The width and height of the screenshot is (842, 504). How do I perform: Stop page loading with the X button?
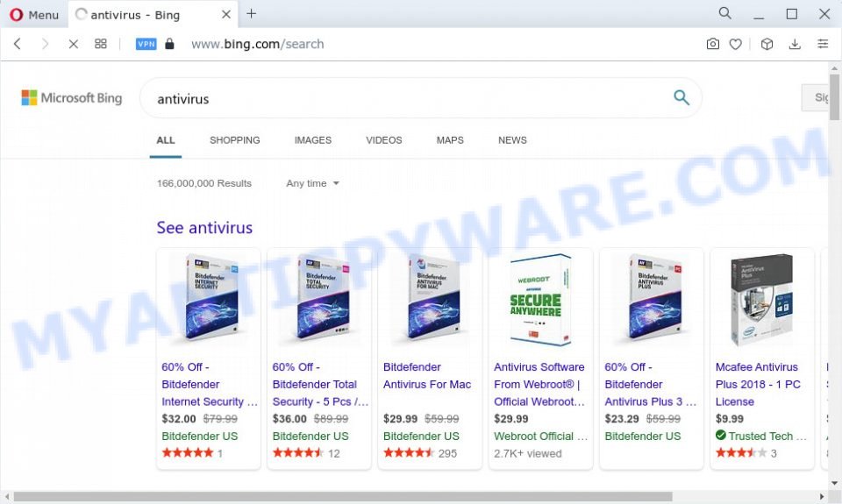pos(73,44)
